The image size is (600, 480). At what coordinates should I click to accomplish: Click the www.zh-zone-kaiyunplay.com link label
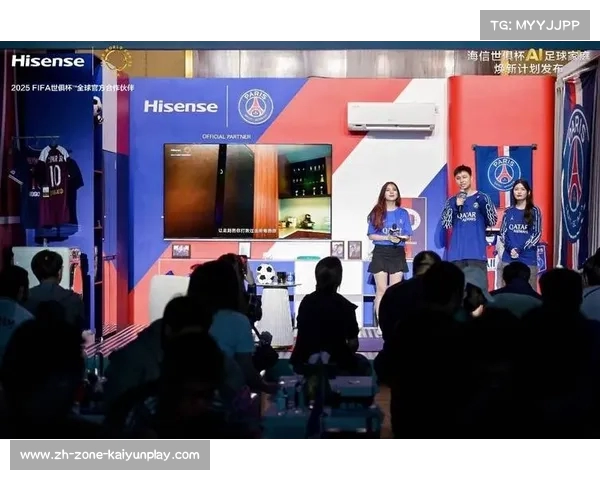pyautogui.click(x=110, y=455)
